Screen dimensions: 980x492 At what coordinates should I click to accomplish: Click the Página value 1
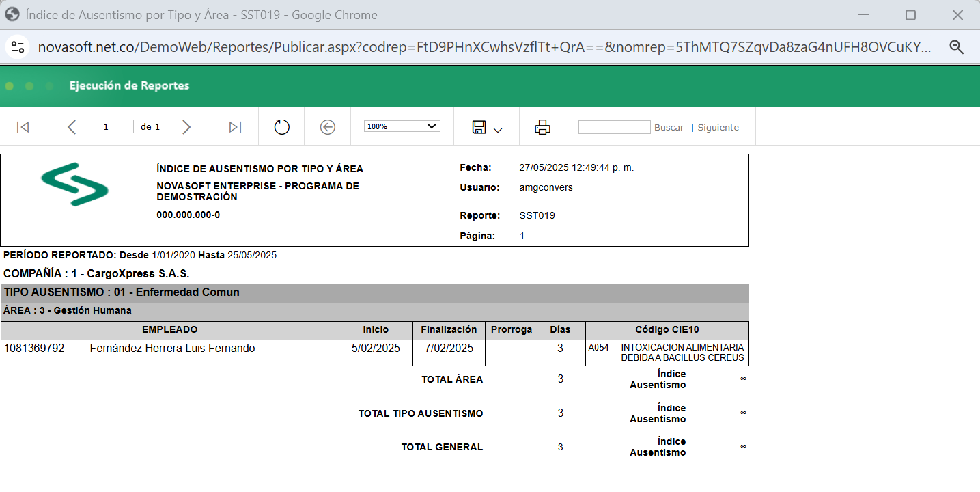point(522,236)
